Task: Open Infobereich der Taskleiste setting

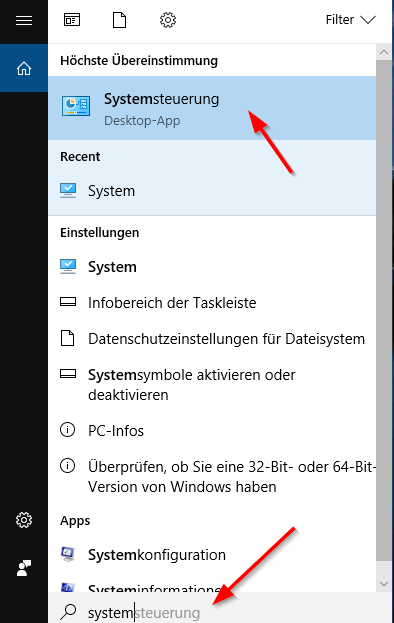Action: tap(212, 303)
